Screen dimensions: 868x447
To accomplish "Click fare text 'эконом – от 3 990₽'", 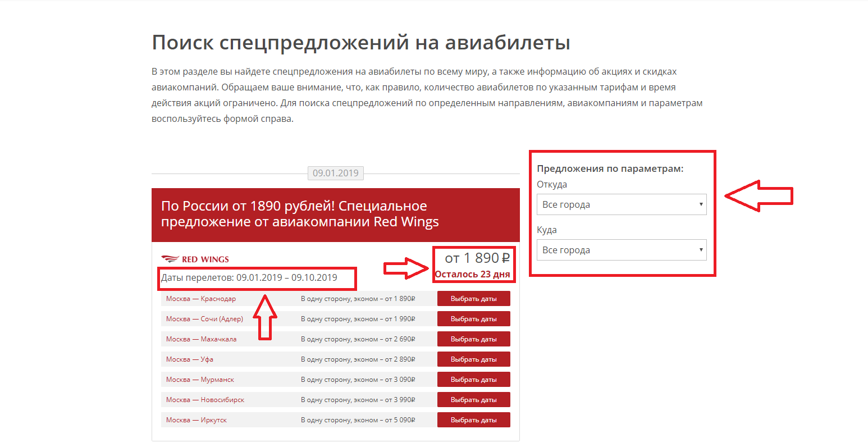I will tap(384, 400).
